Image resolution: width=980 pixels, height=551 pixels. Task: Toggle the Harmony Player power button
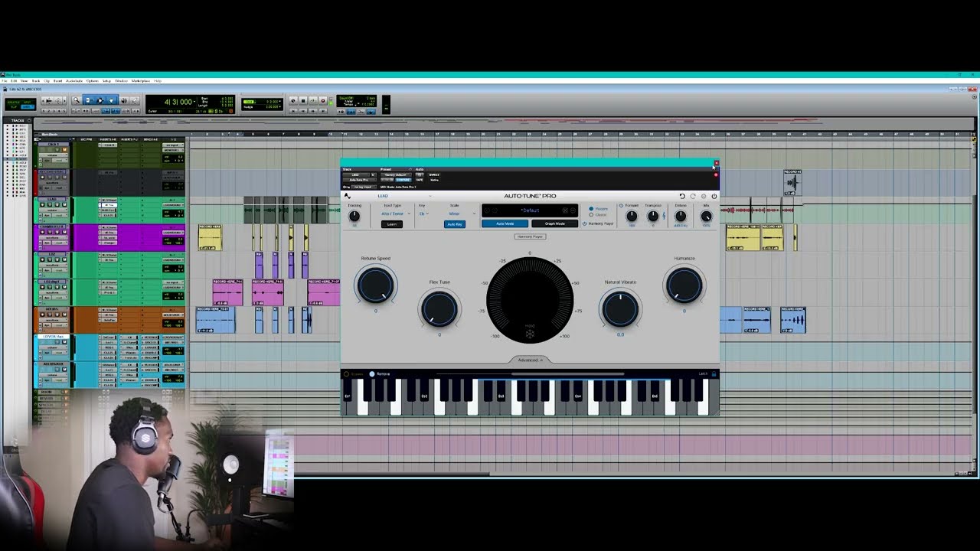coord(584,223)
